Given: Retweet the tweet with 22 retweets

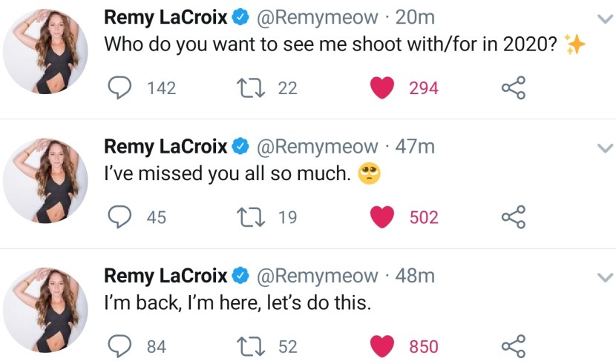Looking at the screenshot, I should click(x=246, y=88).
